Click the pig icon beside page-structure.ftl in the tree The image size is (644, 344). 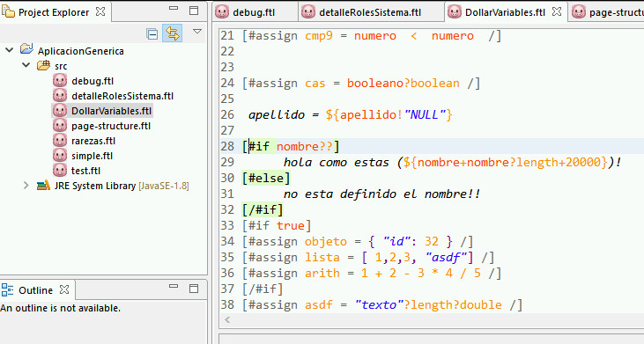(x=60, y=126)
